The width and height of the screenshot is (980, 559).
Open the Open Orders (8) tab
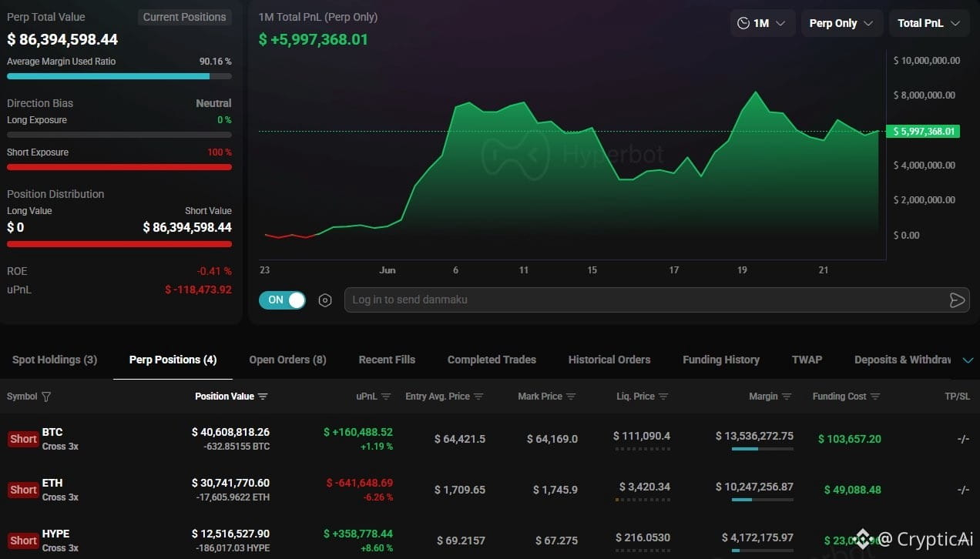(x=287, y=360)
